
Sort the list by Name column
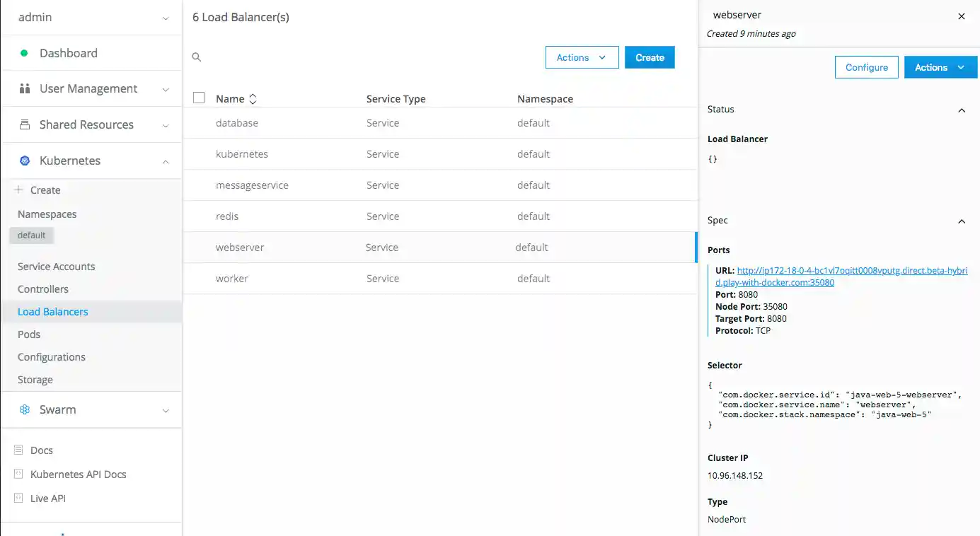[253, 99]
